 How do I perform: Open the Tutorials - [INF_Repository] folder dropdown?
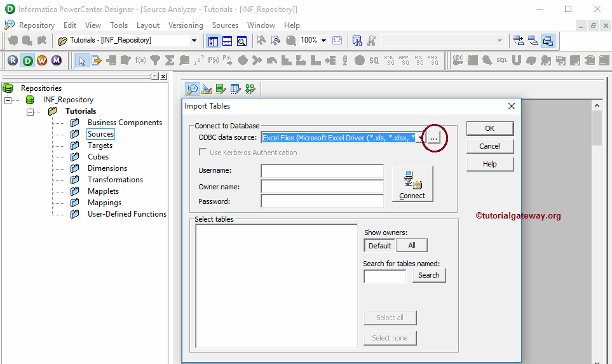click(x=194, y=41)
